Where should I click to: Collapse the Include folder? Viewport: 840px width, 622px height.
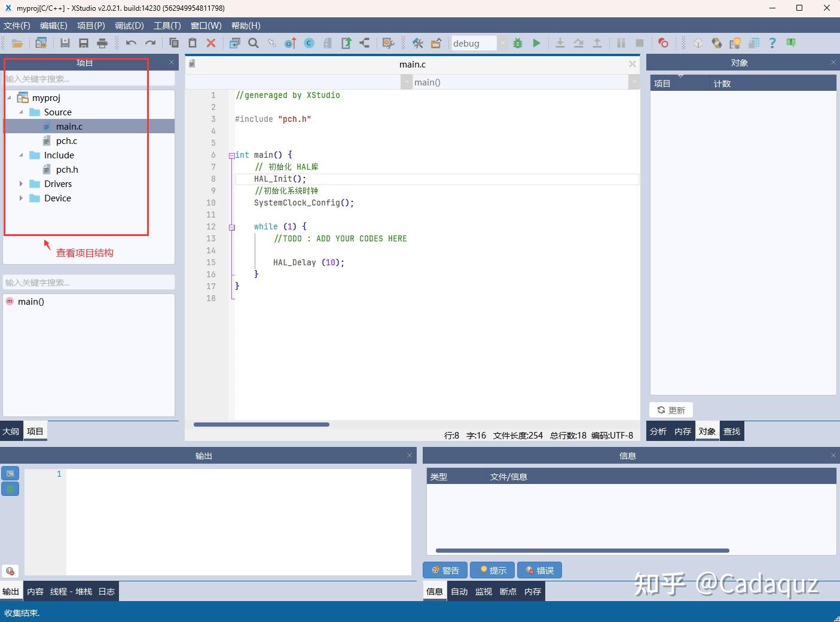pos(21,155)
